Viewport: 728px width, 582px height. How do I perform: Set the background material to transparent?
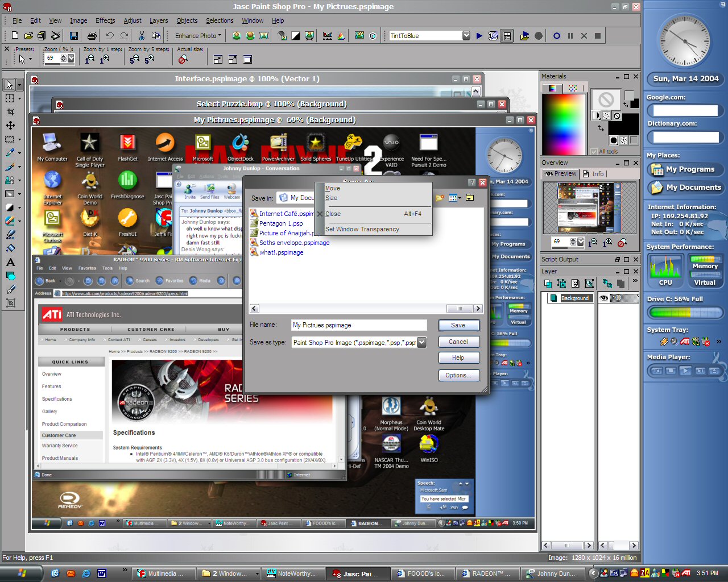(634, 140)
